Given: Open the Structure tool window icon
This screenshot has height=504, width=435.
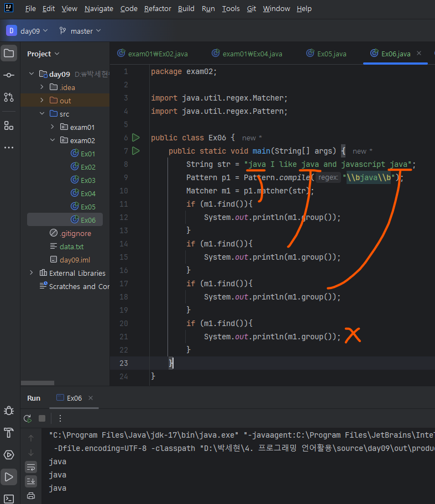Looking at the screenshot, I should coord(9,125).
